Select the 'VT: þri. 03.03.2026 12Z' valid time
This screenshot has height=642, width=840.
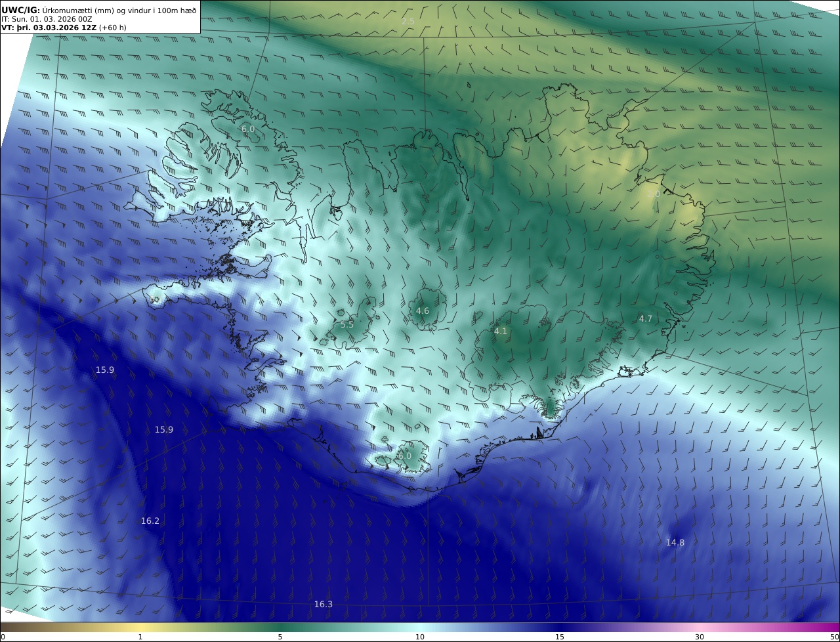click(x=49, y=28)
